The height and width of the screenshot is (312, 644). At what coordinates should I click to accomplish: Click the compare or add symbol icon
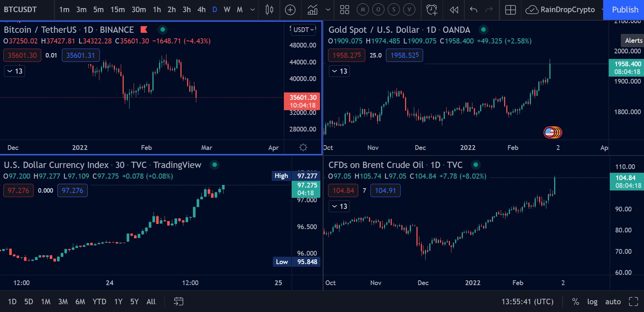tap(290, 10)
